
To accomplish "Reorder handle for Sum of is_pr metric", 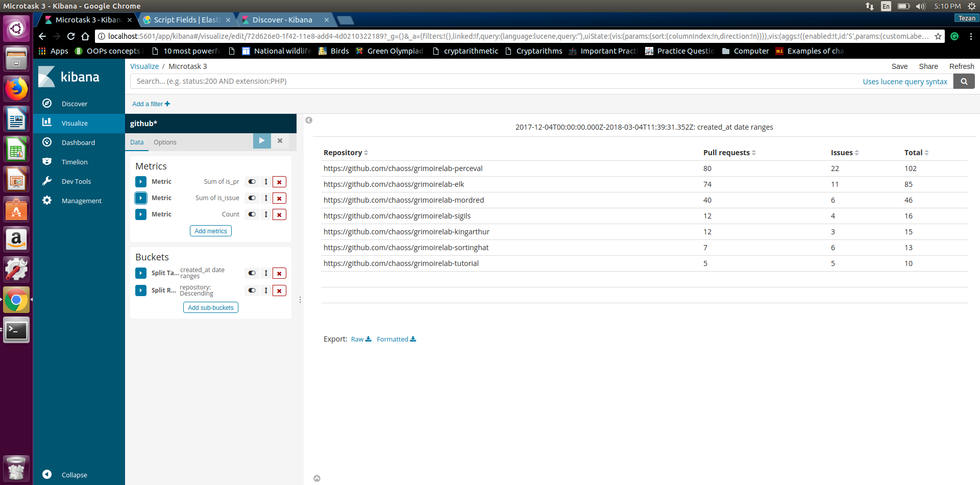I will (266, 182).
